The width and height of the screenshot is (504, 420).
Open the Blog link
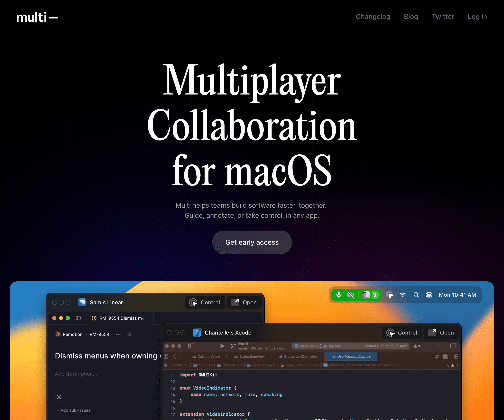pyautogui.click(x=411, y=17)
